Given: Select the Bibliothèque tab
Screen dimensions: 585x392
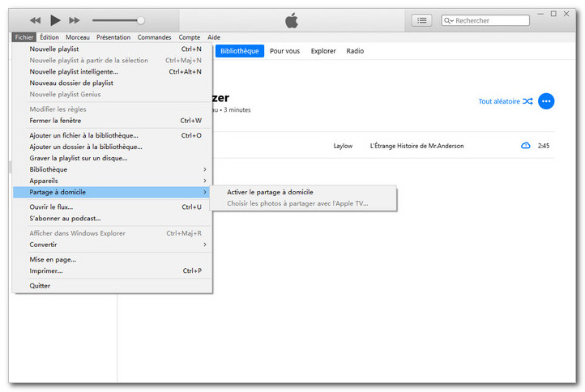Looking at the screenshot, I should coord(240,51).
